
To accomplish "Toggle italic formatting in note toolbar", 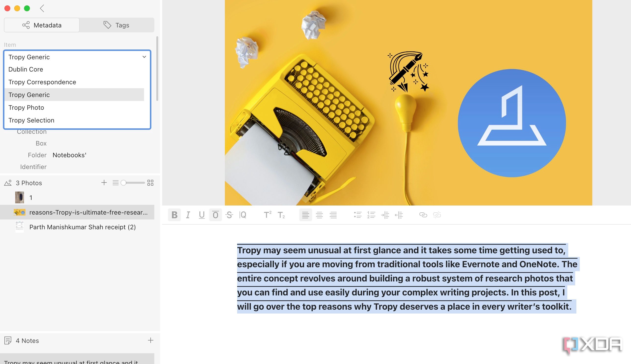I will (188, 215).
